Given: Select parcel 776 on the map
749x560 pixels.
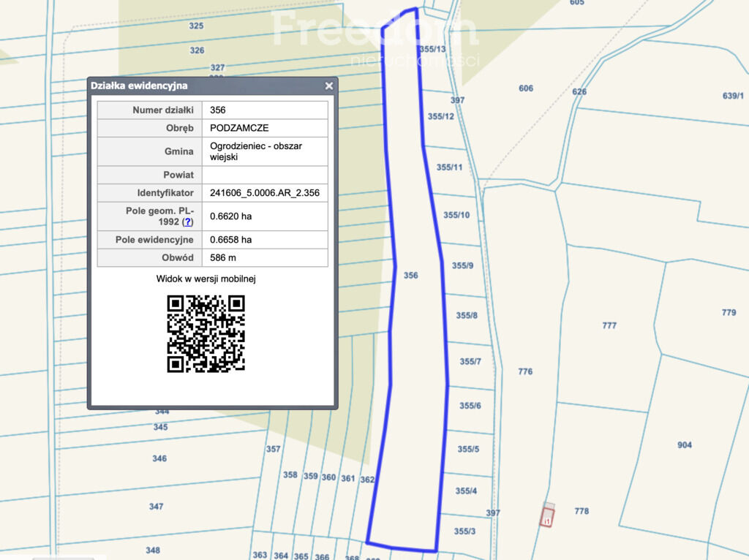Looking at the screenshot, I should (525, 371).
